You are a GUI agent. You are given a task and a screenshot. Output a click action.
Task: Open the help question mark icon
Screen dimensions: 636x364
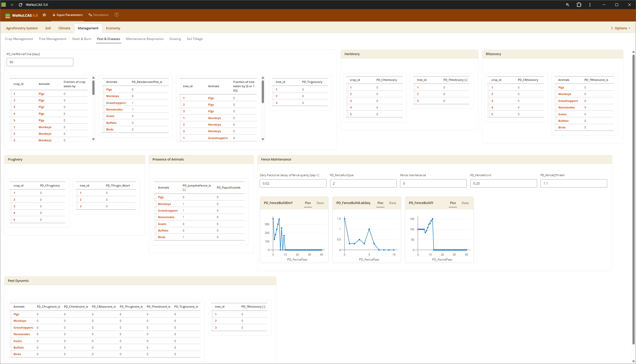point(117,15)
